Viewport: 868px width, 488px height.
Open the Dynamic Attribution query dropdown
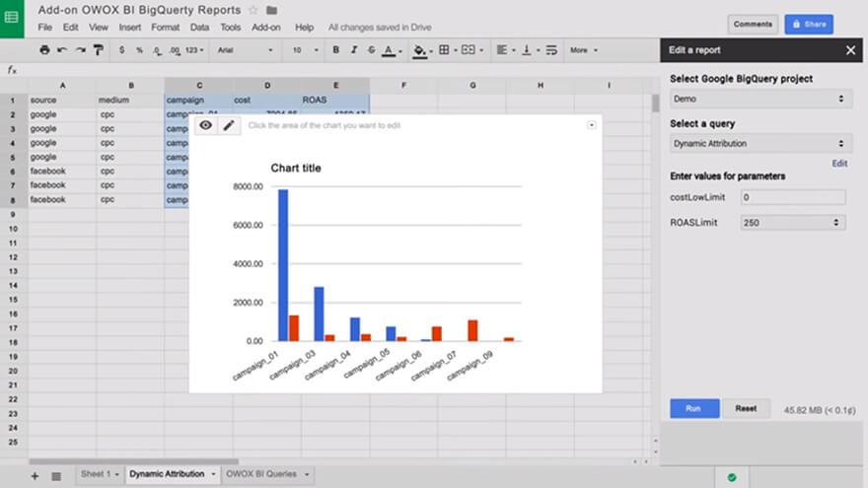pyautogui.click(x=760, y=144)
